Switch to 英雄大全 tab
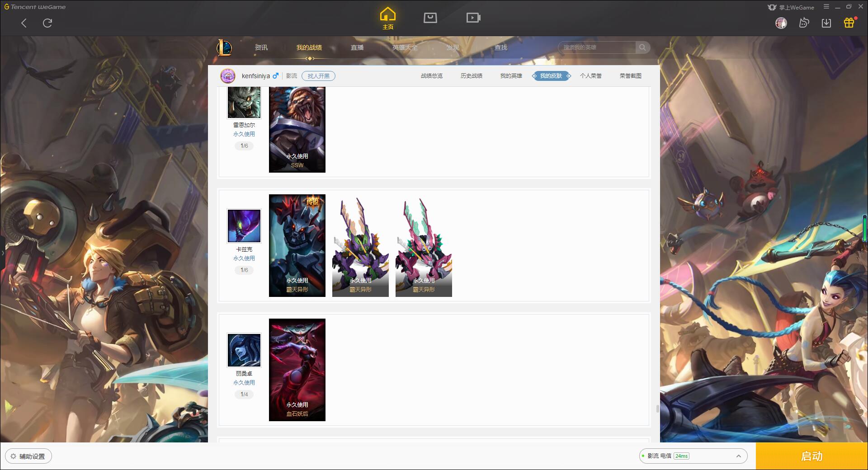This screenshot has height=470, width=868. click(x=405, y=47)
